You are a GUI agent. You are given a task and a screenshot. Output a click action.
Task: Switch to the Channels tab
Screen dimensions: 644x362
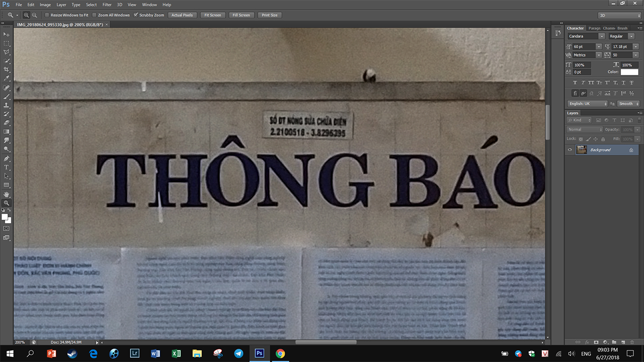click(x=609, y=28)
